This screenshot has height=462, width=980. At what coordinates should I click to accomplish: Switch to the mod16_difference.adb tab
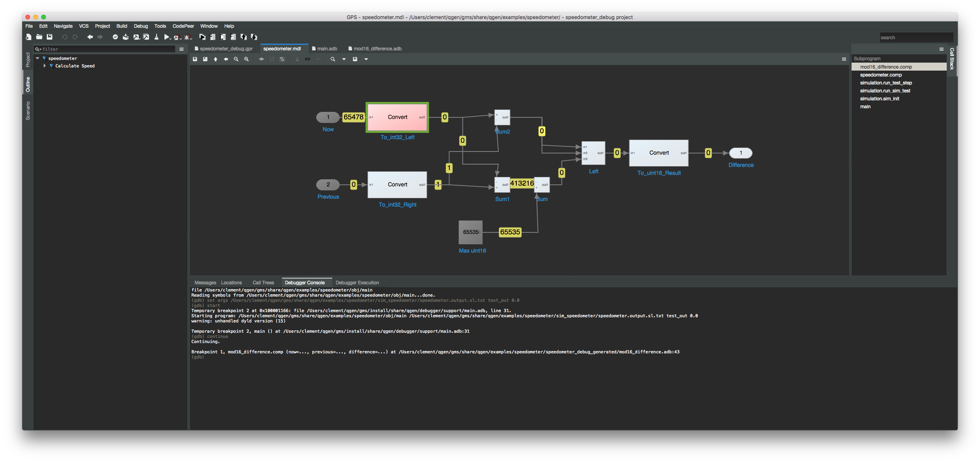click(x=375, y=49)
